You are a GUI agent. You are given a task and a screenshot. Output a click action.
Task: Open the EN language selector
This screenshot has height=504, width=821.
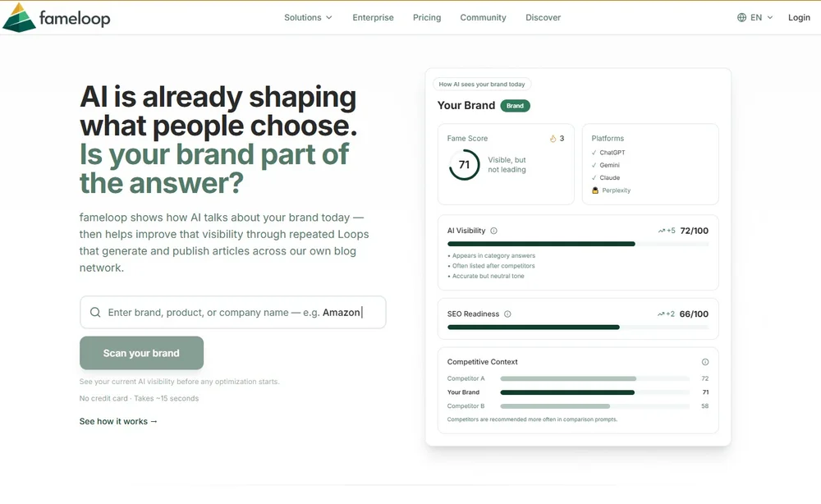click(755, 17)
